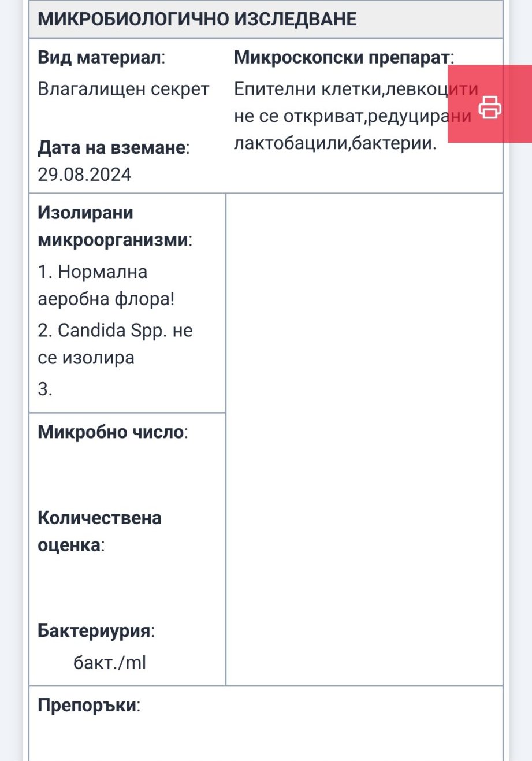Click the empty third list item
Screen dimensions: 532x761
click(x=46, y=389)
